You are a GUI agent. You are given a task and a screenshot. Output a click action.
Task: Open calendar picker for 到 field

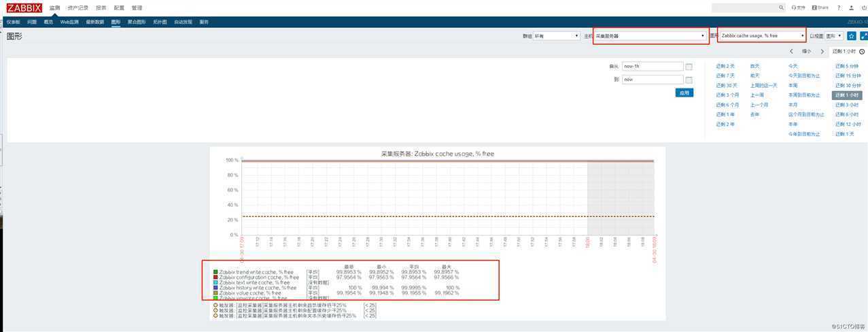click(689, 80)
